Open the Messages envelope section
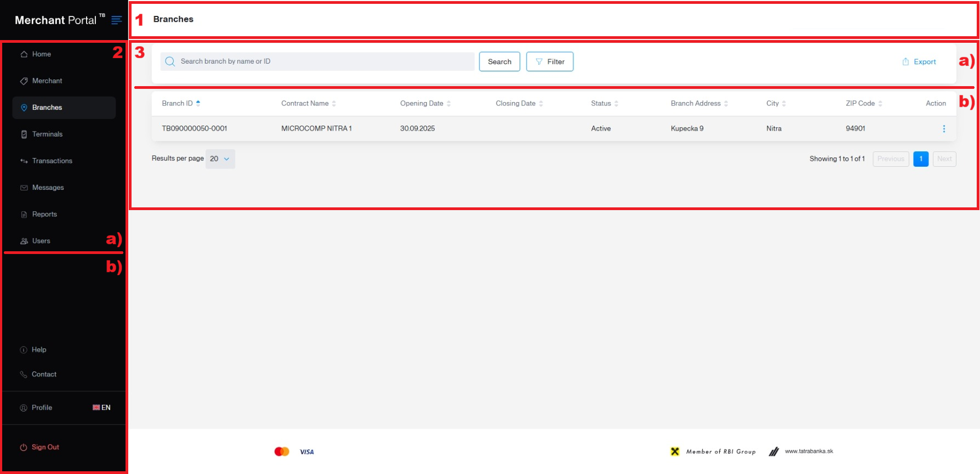The width and height of the screenshot is (980, 474). point(48,188)
